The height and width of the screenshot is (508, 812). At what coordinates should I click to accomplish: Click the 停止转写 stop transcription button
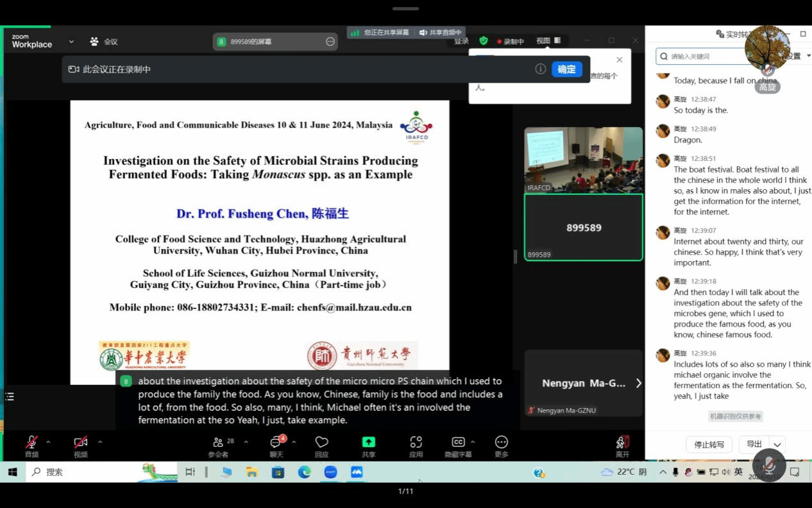[709, 444]
